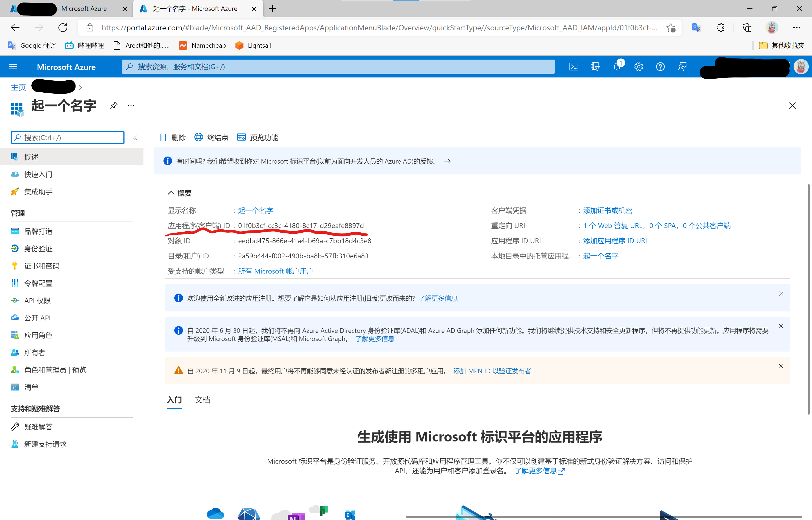Open the feedback icon in top bar
The height and width of the screenshot is (520, 812).
[682, 67]
